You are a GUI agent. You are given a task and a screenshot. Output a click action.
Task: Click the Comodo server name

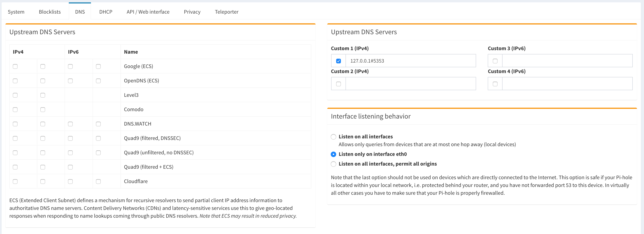(134, 109)
